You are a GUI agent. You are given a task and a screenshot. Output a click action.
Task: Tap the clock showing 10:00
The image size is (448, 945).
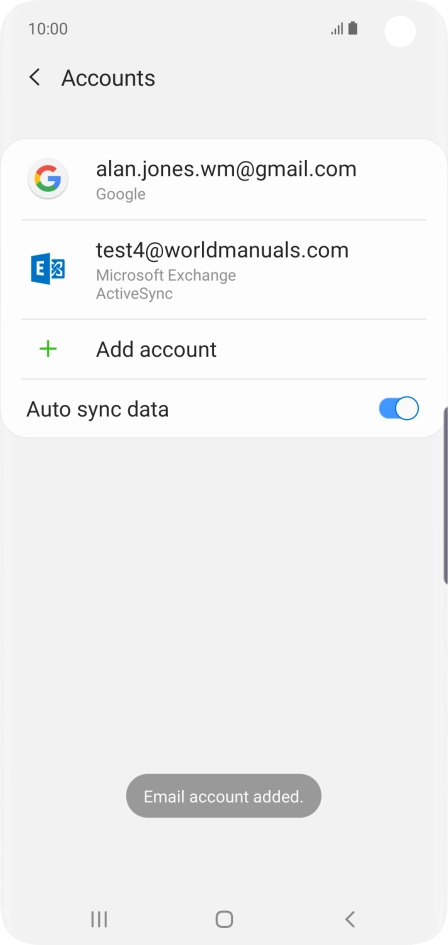(x=48, y=29)
